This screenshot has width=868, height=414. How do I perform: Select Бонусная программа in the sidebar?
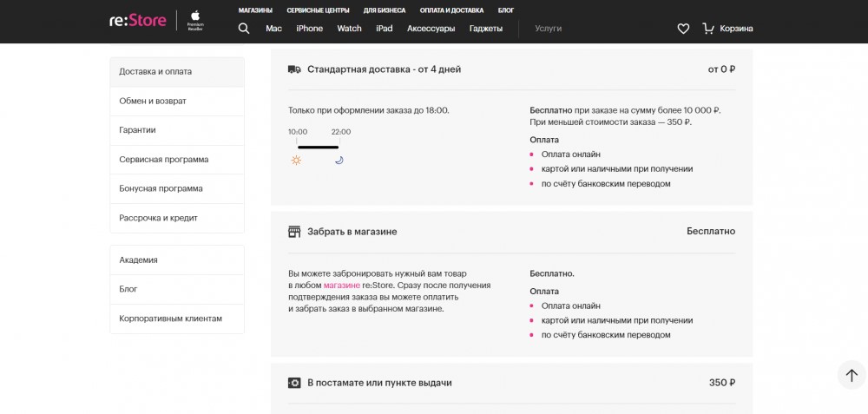(x=161, y=188)
